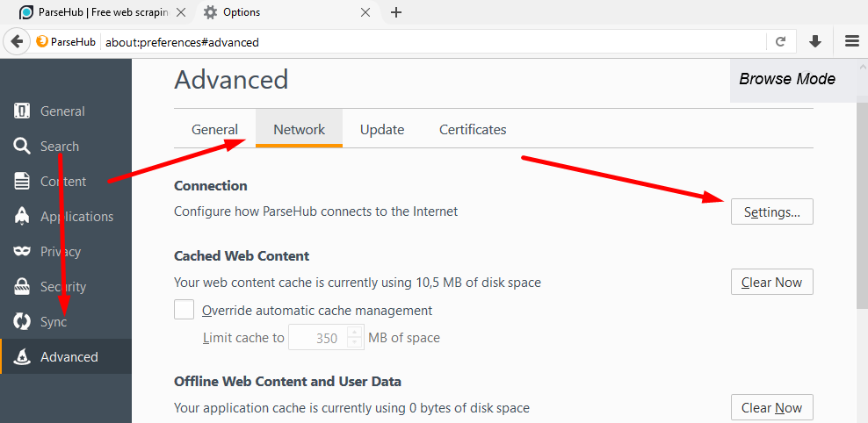Click the '10,5 MB of disk space' text

[x=478, y=283]
